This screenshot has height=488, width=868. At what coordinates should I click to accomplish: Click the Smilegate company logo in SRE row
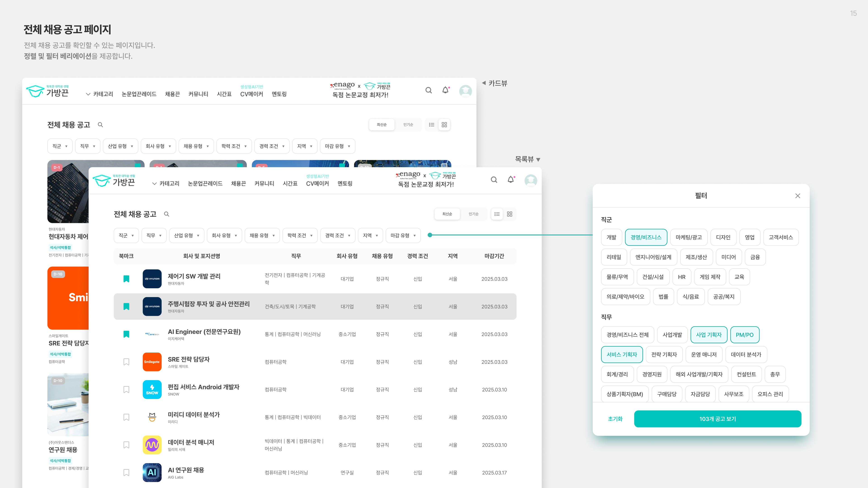point(152,362)
